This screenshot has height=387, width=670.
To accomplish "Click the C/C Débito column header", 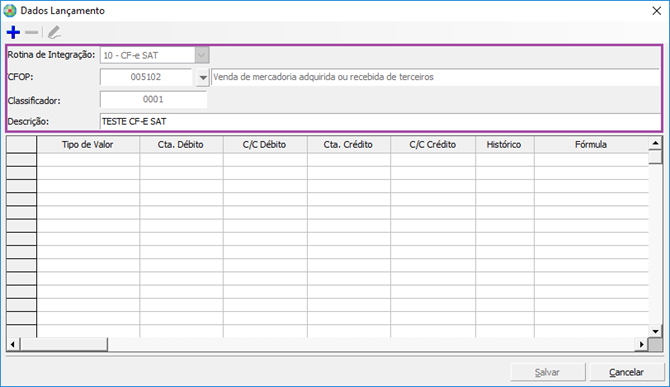I will pyautogui.click(x=265, y=144).
